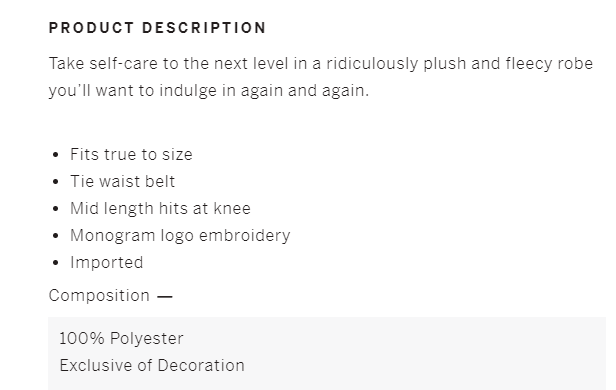The width and height of the screenshot is (616, 390).
Task: Click bullet dot beside 'Monogram logo embroidery'
Action: click(x=55, y=236)
